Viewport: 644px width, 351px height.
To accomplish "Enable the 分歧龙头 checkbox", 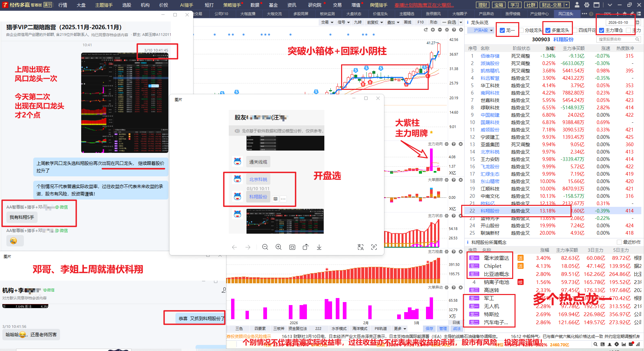I will pos(521,31).
